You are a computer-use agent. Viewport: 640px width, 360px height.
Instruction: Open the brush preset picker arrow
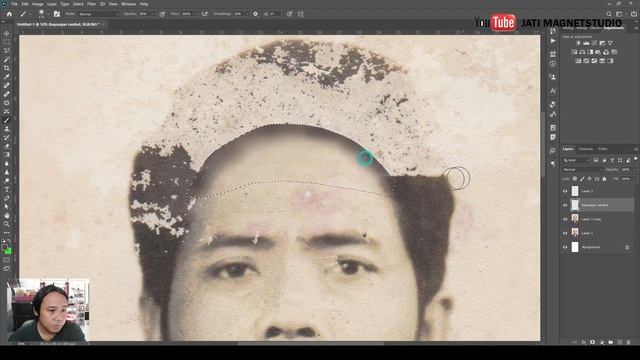[47, 14]
